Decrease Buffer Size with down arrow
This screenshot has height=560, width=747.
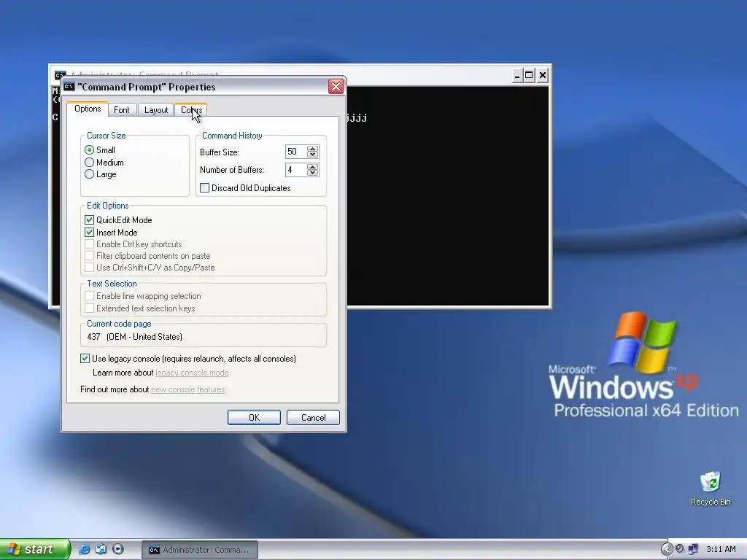coord(312,155)
